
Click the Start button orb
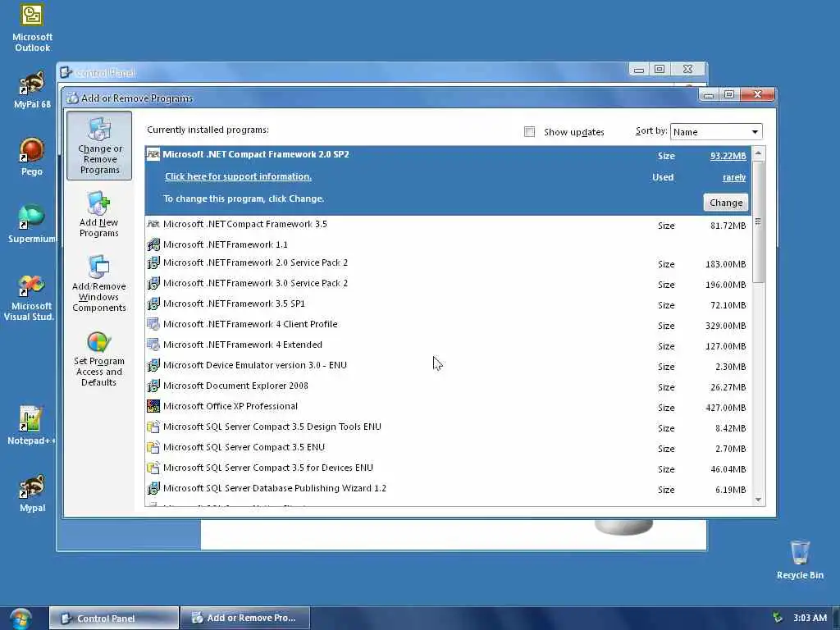[20, 619]
